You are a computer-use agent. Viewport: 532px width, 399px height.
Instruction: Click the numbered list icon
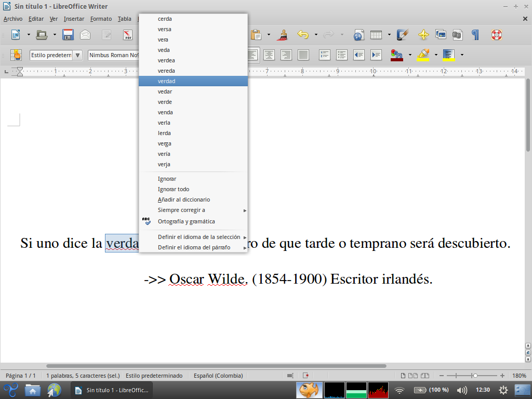(325, 55)
